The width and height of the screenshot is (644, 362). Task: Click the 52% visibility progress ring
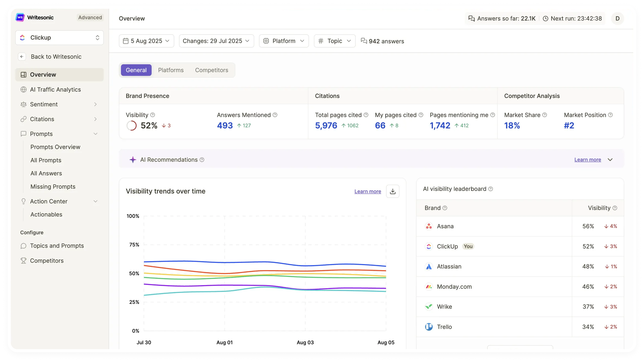pos(132,125)
